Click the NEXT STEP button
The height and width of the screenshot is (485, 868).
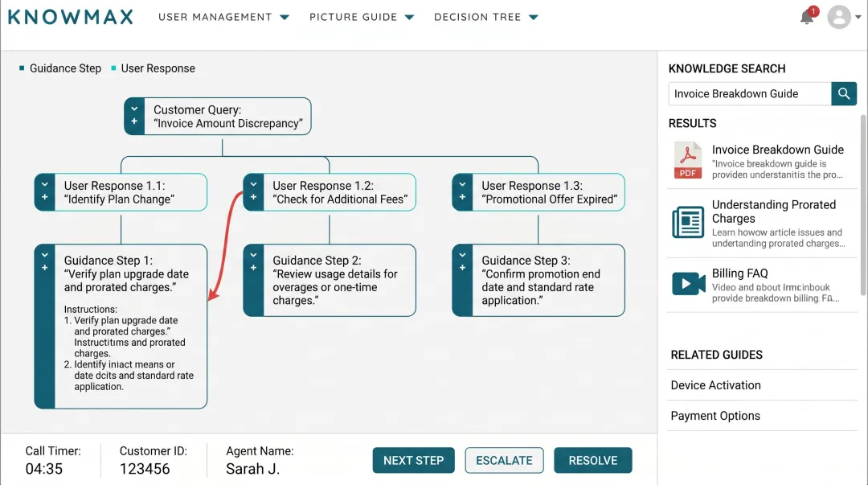(x=414, y=461)
